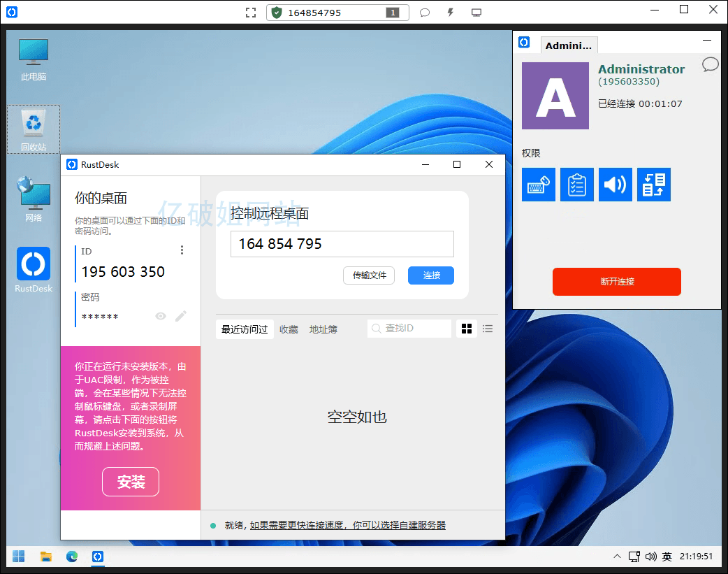Switch to list view
The height and width of the screenshot is (574, 728).
488,329
